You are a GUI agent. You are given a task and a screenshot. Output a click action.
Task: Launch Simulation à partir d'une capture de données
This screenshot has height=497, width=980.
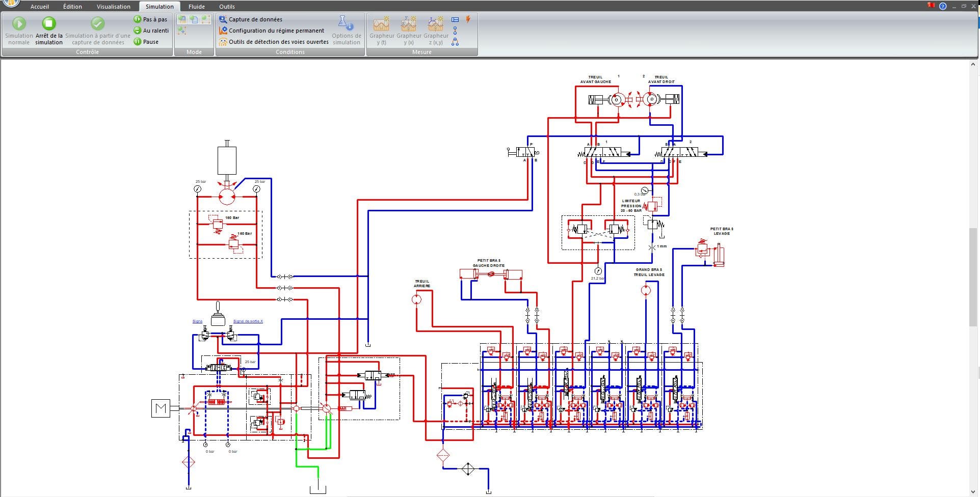click(98, 31)
